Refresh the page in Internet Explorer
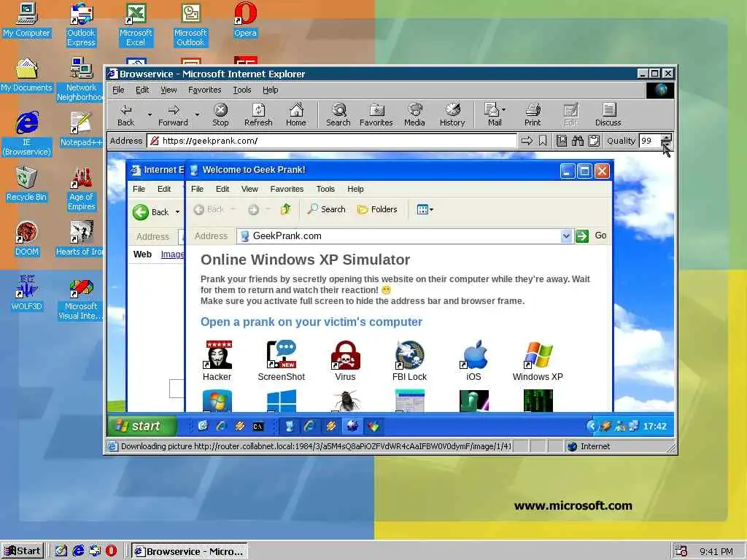This screenshot has width=747, height=560. click(x=258, y=115)
